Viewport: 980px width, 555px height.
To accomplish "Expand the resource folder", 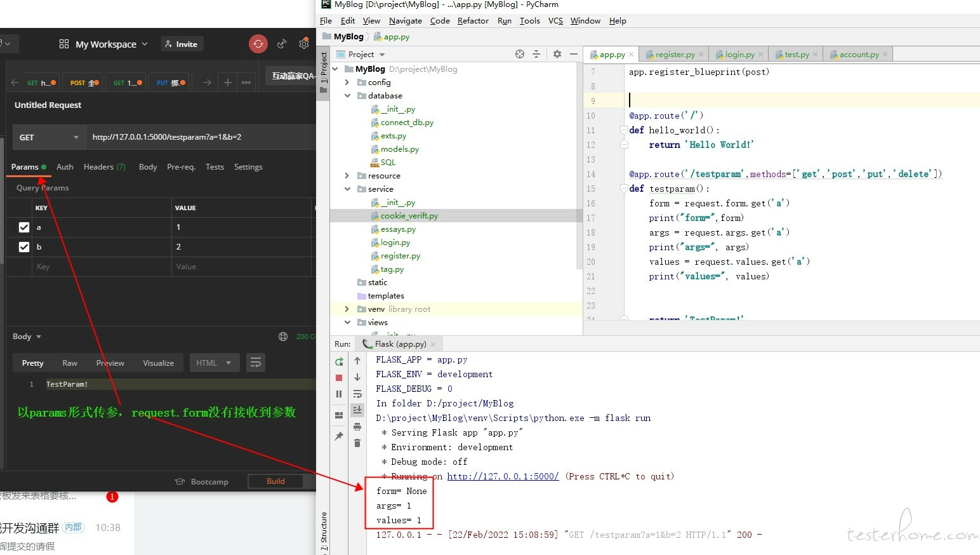I will pyautogui.click(x=347, y=176).
